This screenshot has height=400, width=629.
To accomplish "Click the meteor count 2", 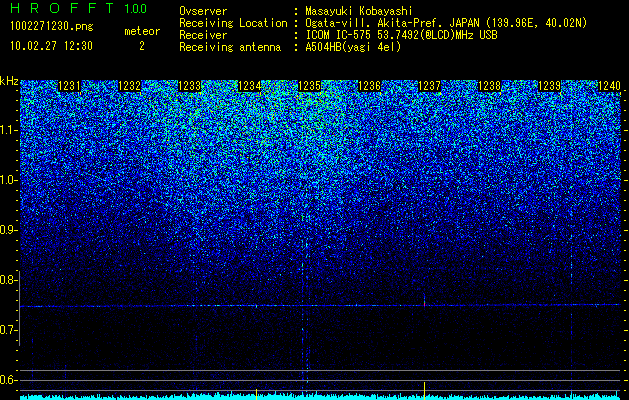I will coord(142,46).
